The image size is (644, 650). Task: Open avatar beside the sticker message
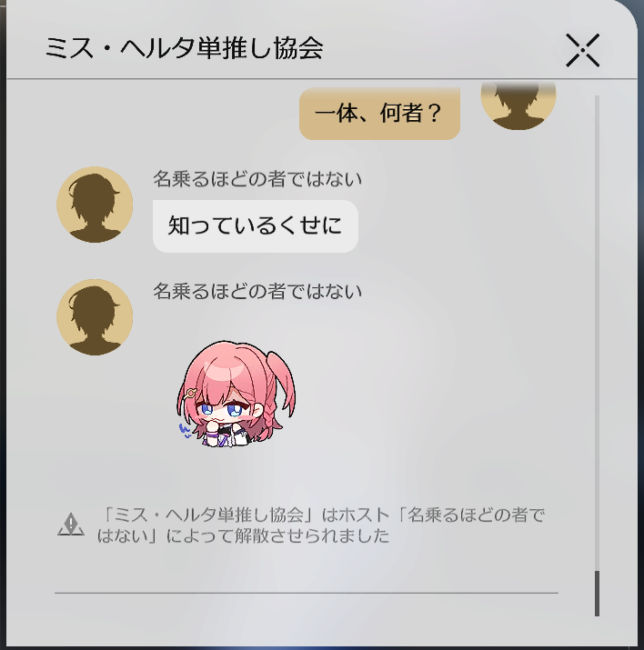tap(95, 317)
